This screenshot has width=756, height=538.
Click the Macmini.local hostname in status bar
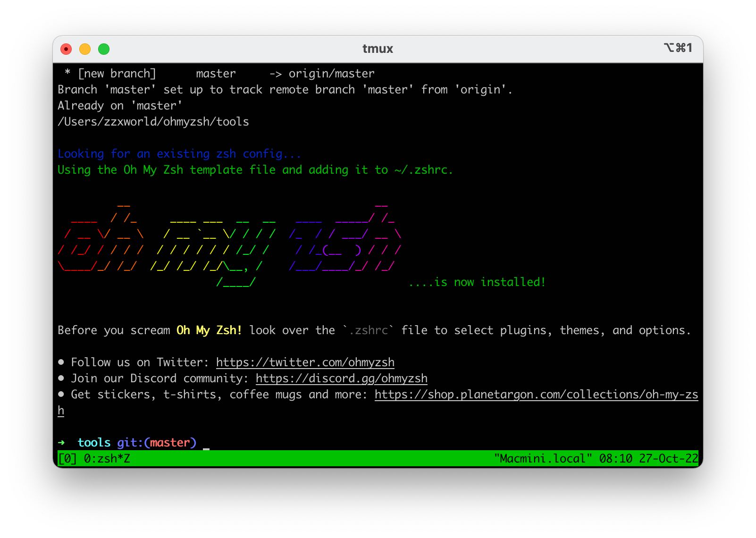[542, 458]
